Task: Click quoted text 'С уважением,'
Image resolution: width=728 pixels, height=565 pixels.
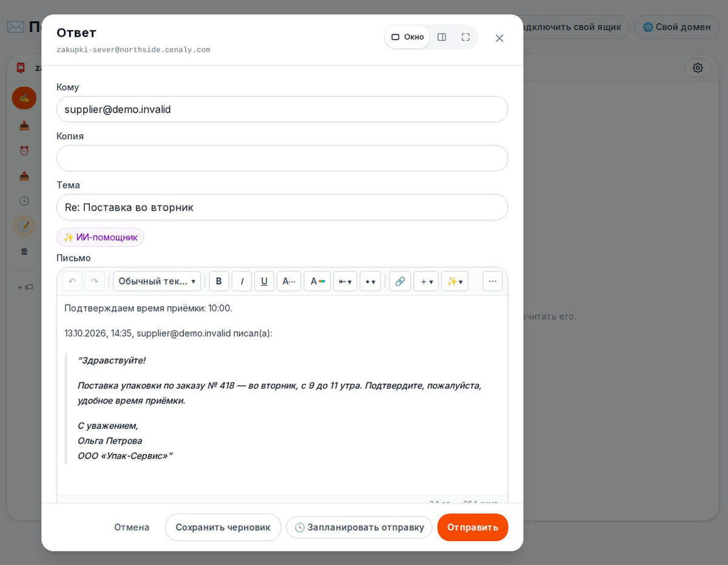Action: pyautogui.click(x=108, y=425)
